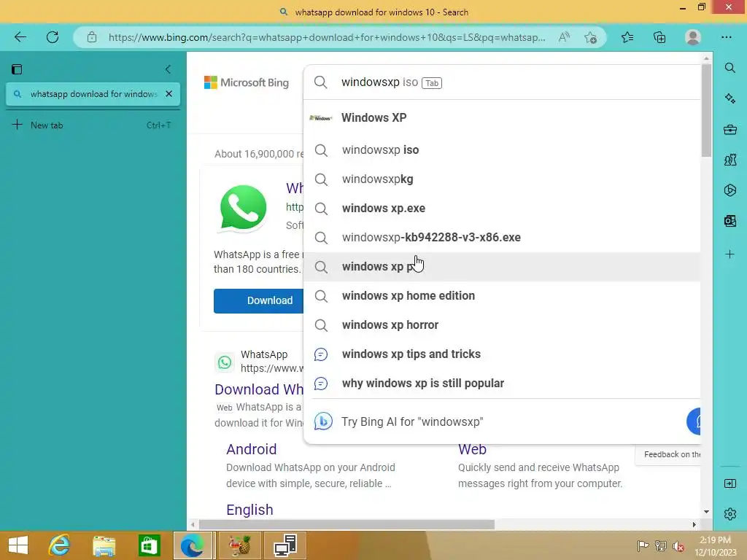This screenshot has width=747, height=560.
Task: View site information via the lock icon
Action: (x=92, y=37)
